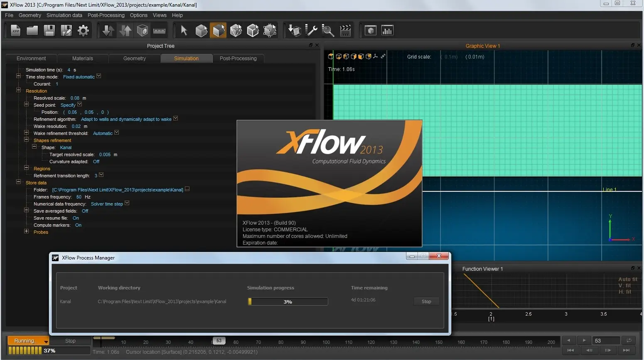Collapse the Store data node
The height and width of the screenshot is (360, 644).
[18, 182]
